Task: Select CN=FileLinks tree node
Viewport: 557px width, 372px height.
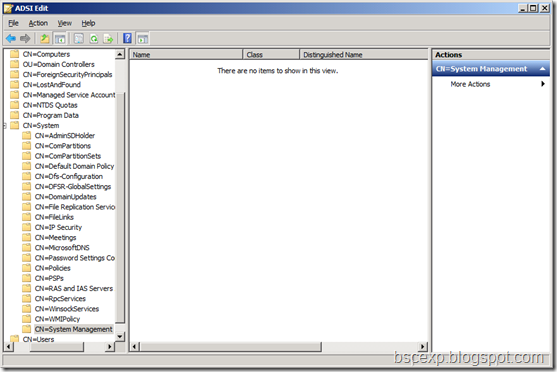Action: pos(54,217)
